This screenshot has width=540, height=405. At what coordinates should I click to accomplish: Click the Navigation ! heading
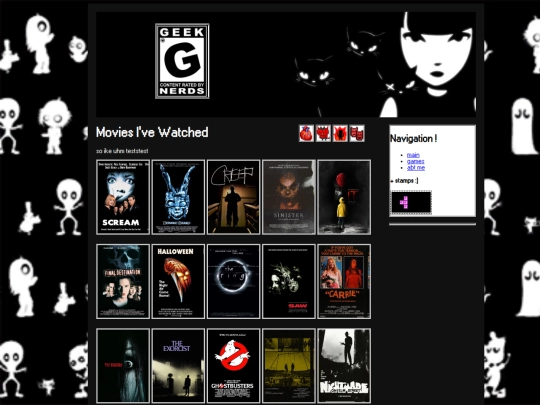[413, 138]
